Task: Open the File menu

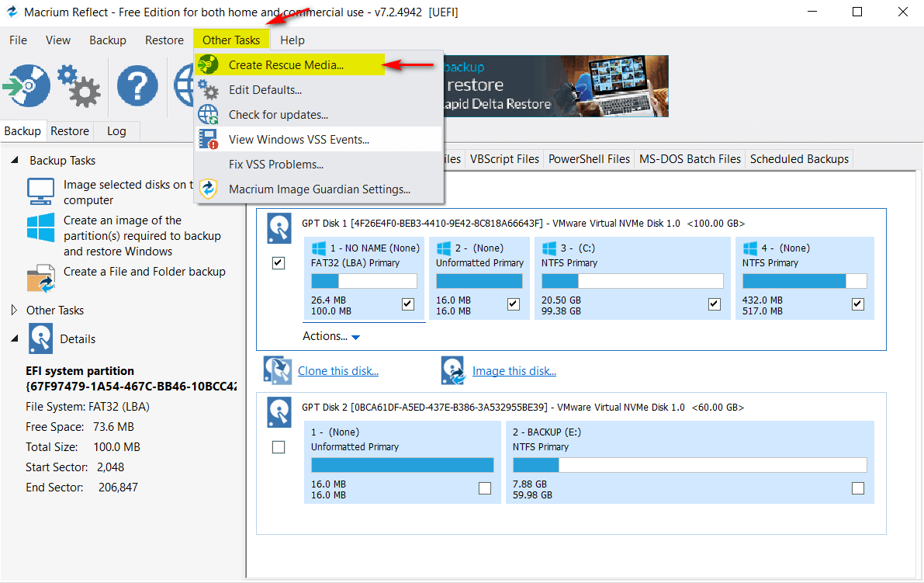Action: [19, 40]
